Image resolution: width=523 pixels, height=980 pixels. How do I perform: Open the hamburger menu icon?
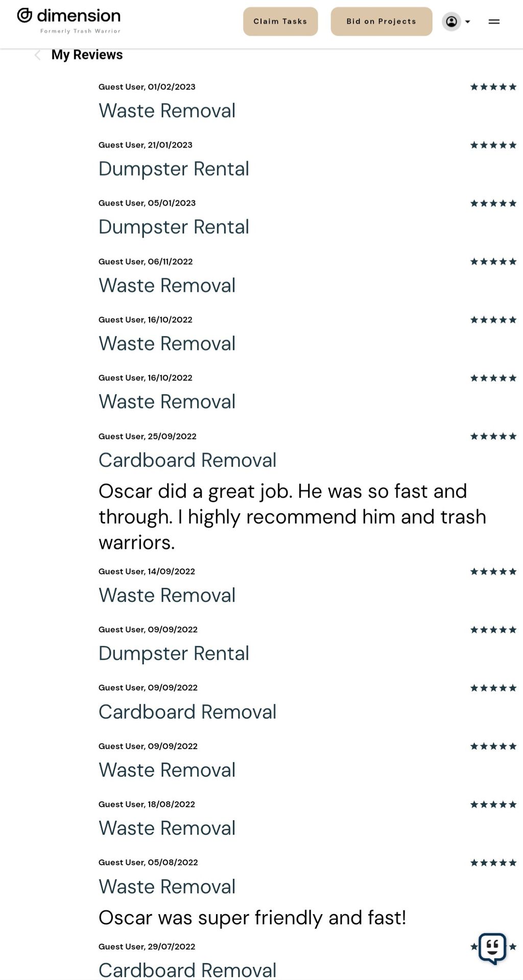point(494,21)
